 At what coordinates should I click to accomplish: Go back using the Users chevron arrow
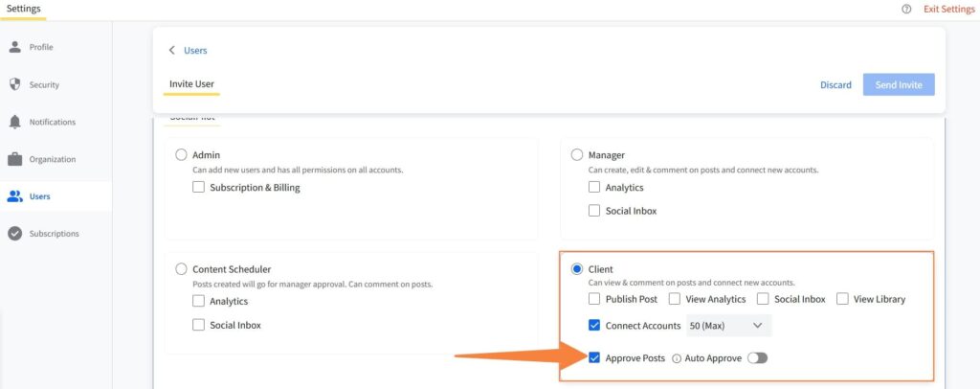coord(172,50)
